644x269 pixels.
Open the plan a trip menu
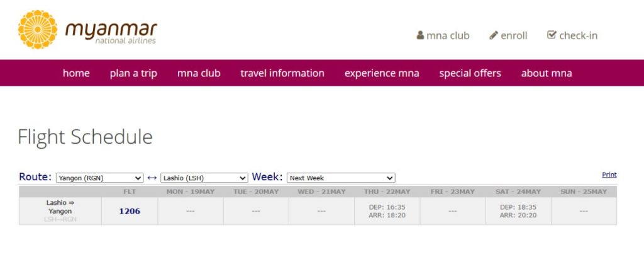coord(133,73)
